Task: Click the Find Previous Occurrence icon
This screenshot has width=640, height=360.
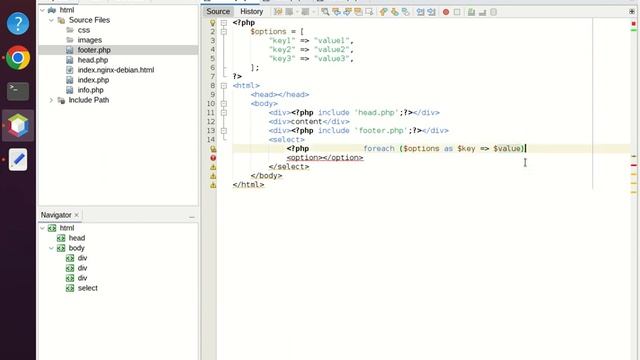Action: coord(336,12)
